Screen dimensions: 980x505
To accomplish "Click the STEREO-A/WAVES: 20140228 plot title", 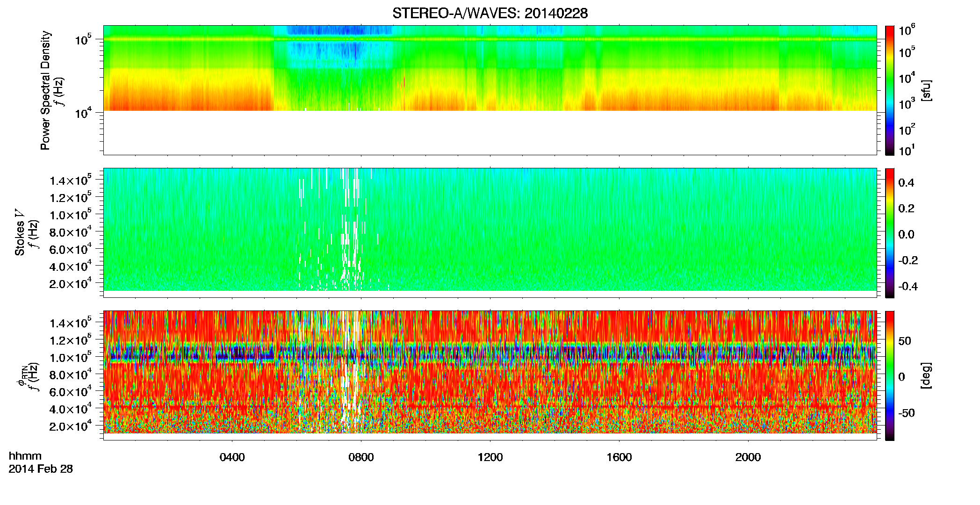I will click(490, 14).
